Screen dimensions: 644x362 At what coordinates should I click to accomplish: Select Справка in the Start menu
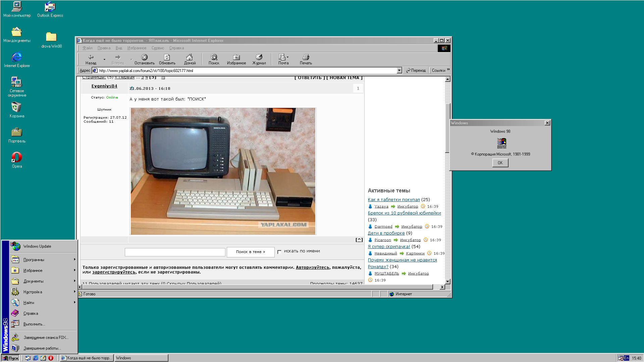(44, 313)
